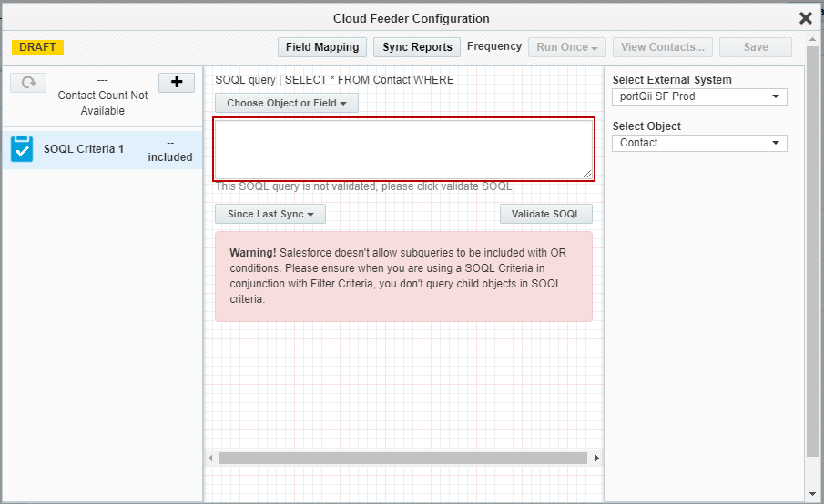Expand the Run Once frequency dropdown
824x504 pixels.
click(x=567, y=47)
